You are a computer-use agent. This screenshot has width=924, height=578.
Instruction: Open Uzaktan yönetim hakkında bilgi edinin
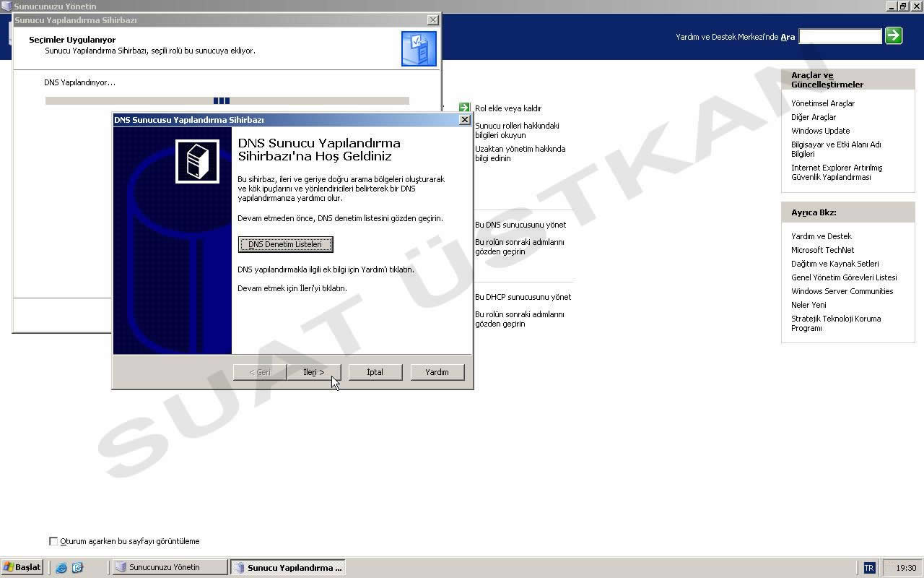[x=520, y=153]
